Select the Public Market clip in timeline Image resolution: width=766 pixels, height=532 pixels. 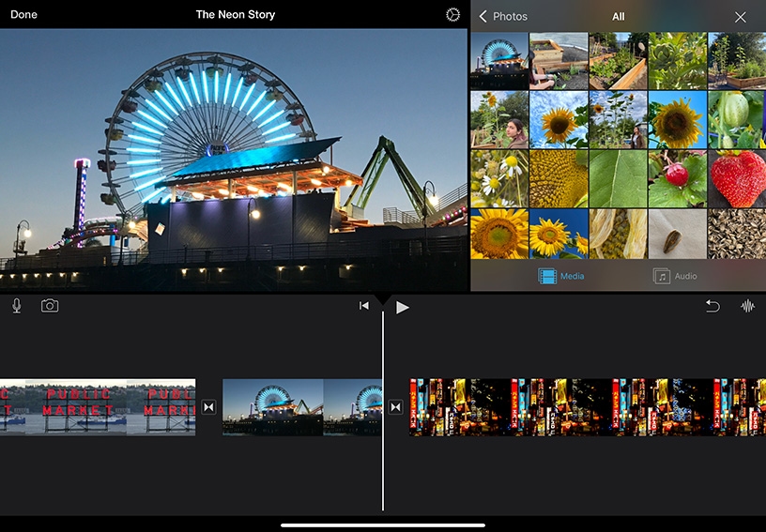point(98,407)
